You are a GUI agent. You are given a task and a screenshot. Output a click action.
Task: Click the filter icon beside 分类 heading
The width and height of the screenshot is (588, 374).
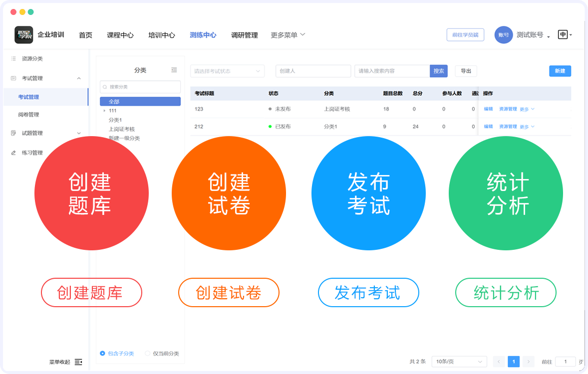(x=174, y=70)
